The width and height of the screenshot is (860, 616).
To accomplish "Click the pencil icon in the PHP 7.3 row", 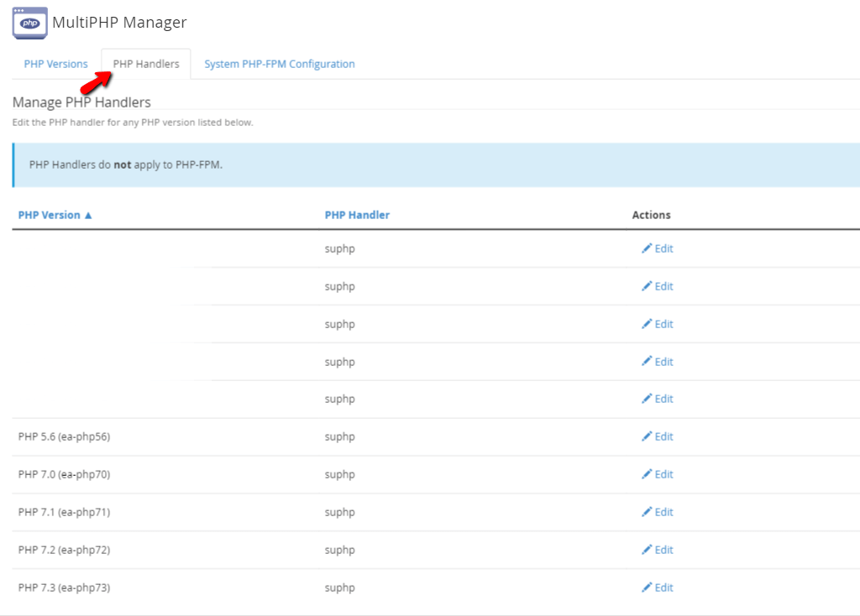I will tap(647, 587).
